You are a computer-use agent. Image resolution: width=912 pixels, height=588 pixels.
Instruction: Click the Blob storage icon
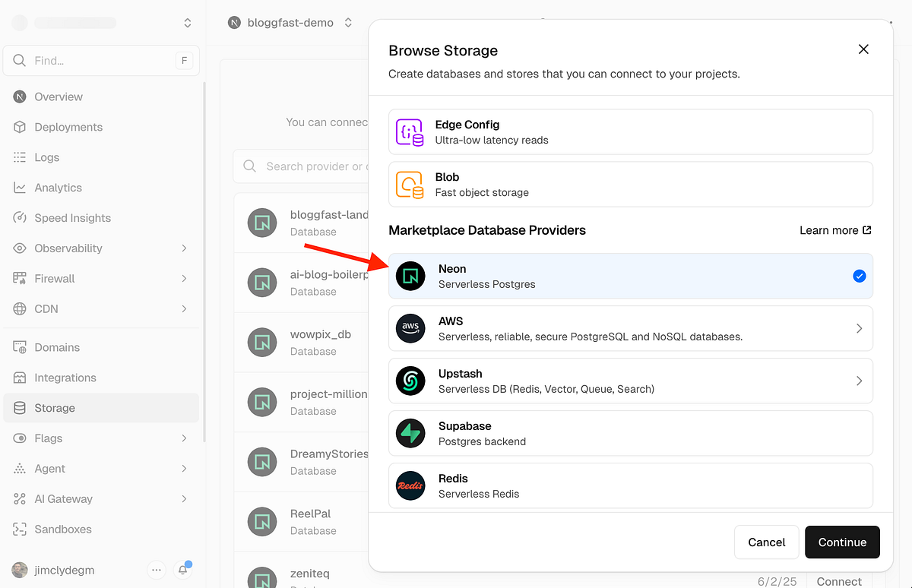tap(410, 185)
